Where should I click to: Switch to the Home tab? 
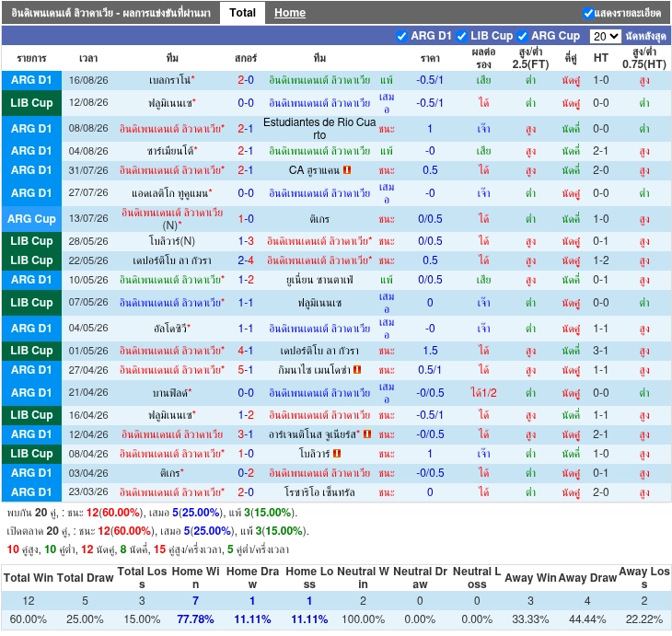pos(290,13)
